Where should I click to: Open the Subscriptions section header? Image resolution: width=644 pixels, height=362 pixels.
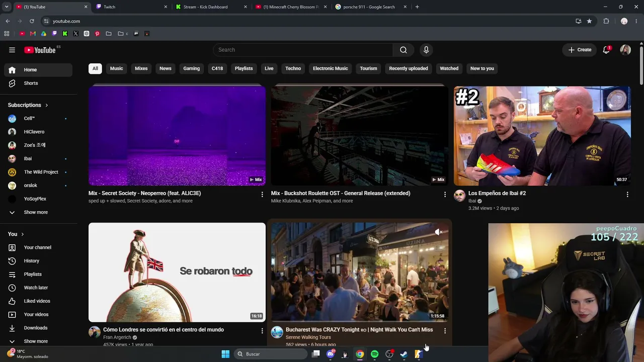point(28,105)
